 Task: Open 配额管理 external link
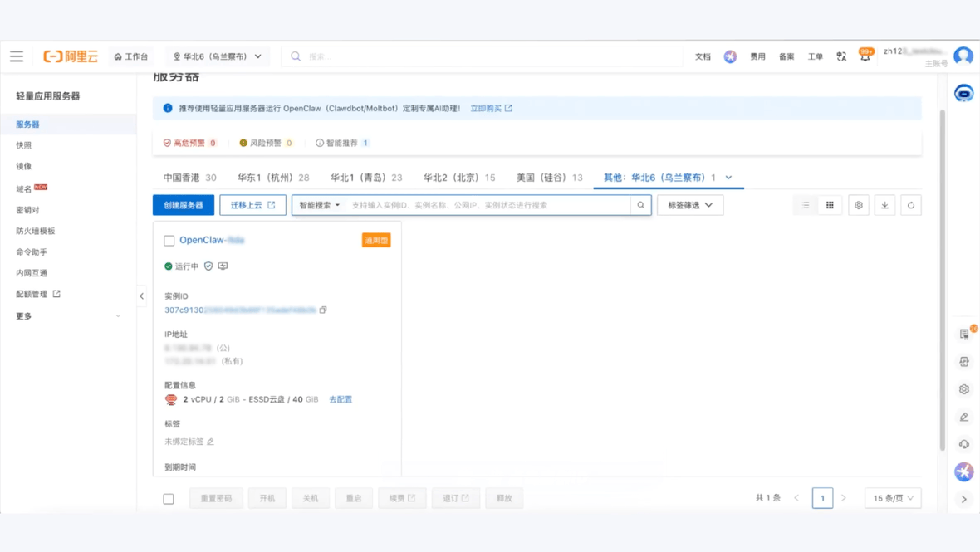coord(38,294)
